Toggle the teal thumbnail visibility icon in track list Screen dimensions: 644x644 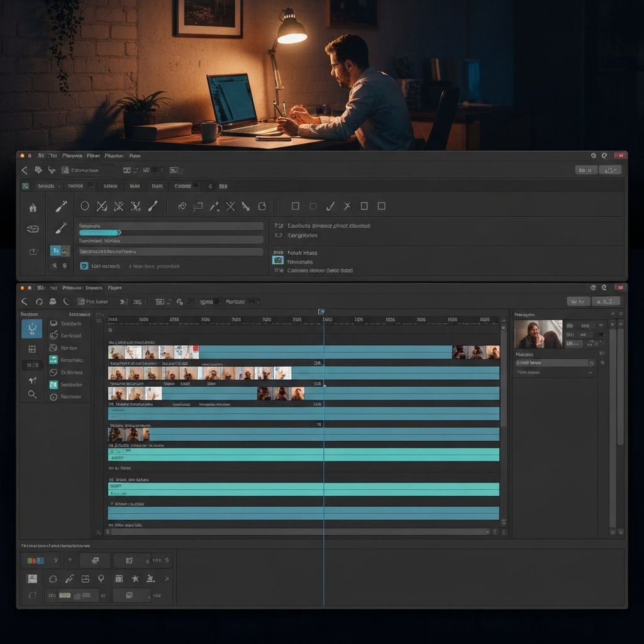tap(53, 360)
